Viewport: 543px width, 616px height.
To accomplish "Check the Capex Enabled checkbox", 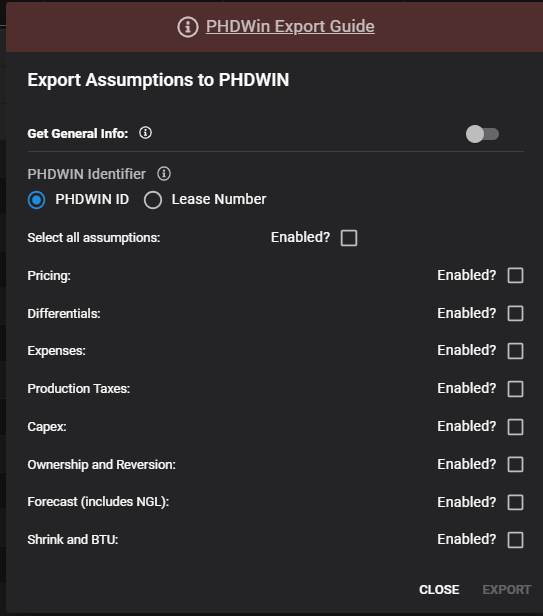I will pos(515,427).
